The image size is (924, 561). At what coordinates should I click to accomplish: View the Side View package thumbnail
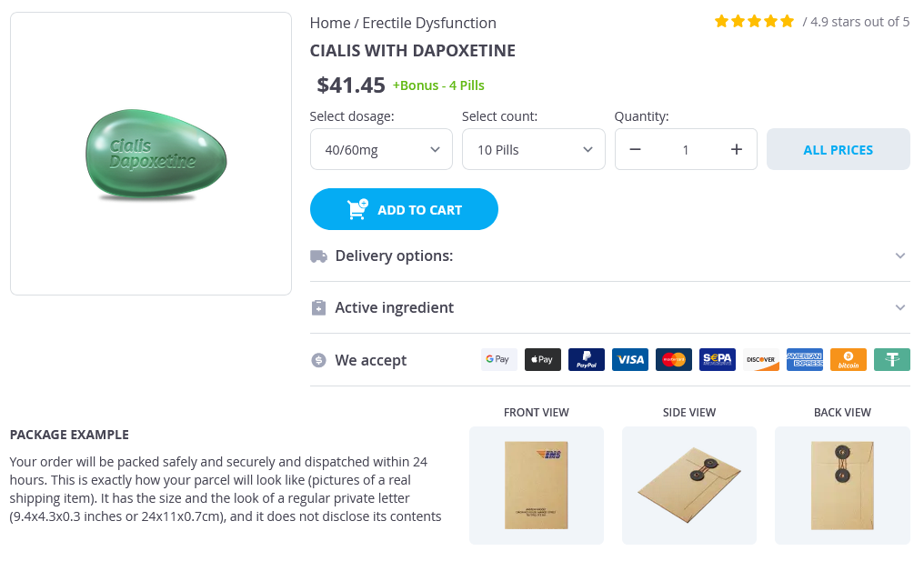[x=689, y=485]
